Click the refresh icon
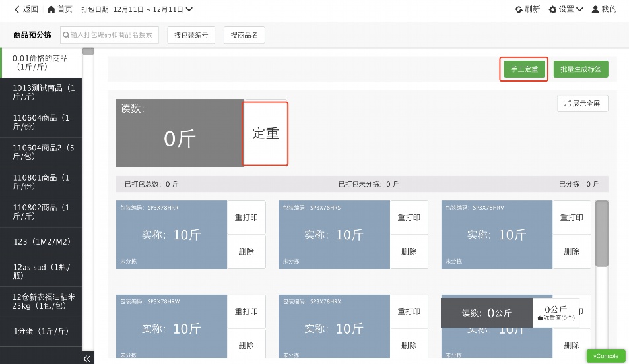 [x=519, y=9]
